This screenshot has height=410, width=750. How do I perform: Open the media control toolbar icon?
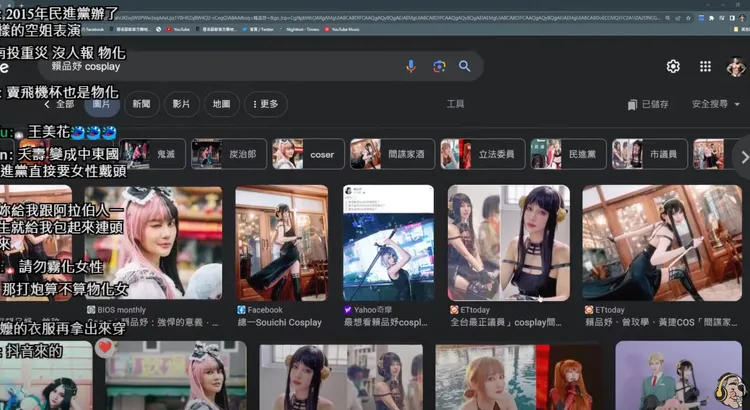722,18
